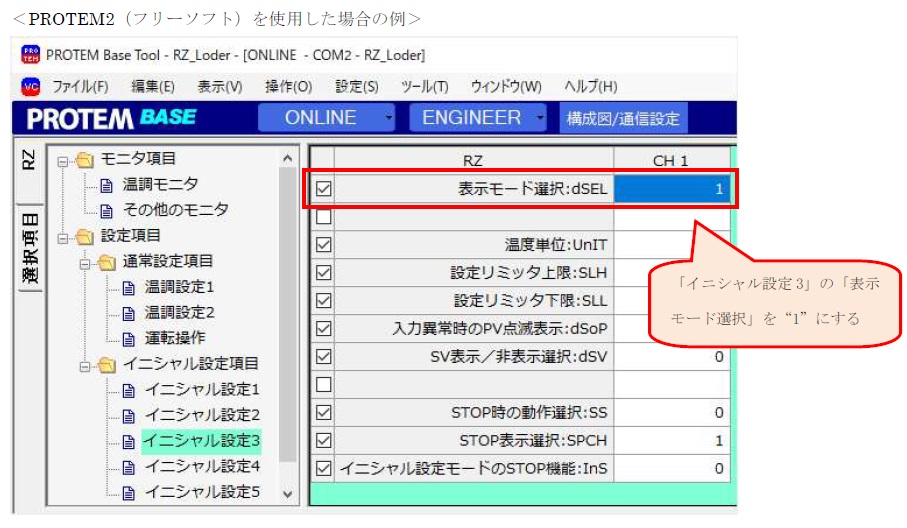Select 運転操作 in the tree
The height and width of the screenshot is (528, 907).
(x=175, y=338)
